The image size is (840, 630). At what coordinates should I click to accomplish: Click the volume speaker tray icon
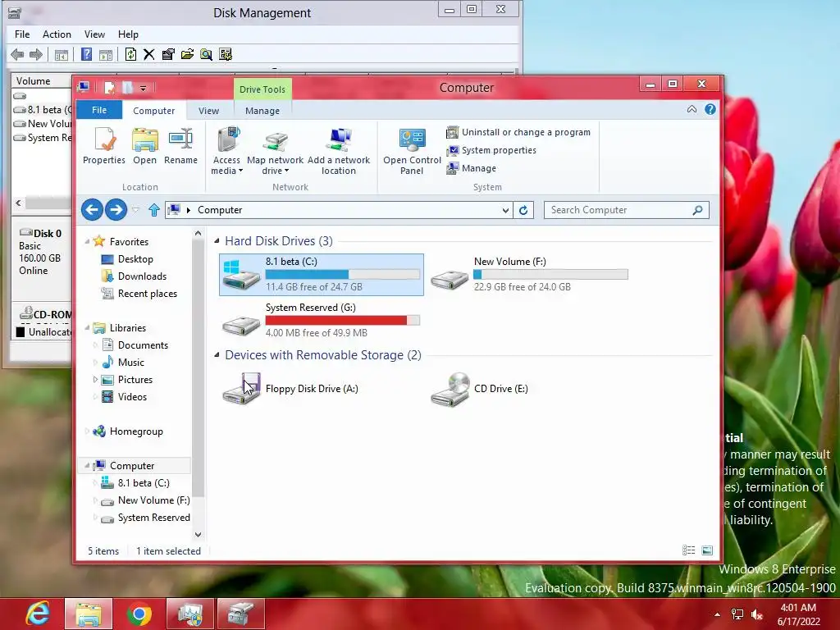(x=757, y=614)
